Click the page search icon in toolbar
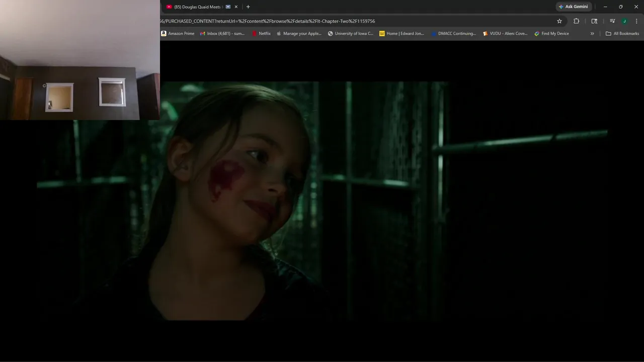644x362 pixels. click(594, 21)
